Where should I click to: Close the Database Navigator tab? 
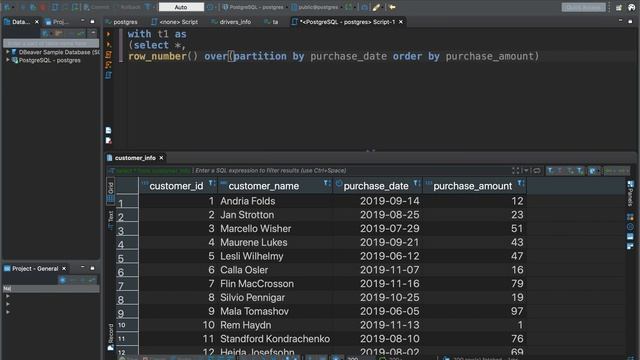pos(37,22)
